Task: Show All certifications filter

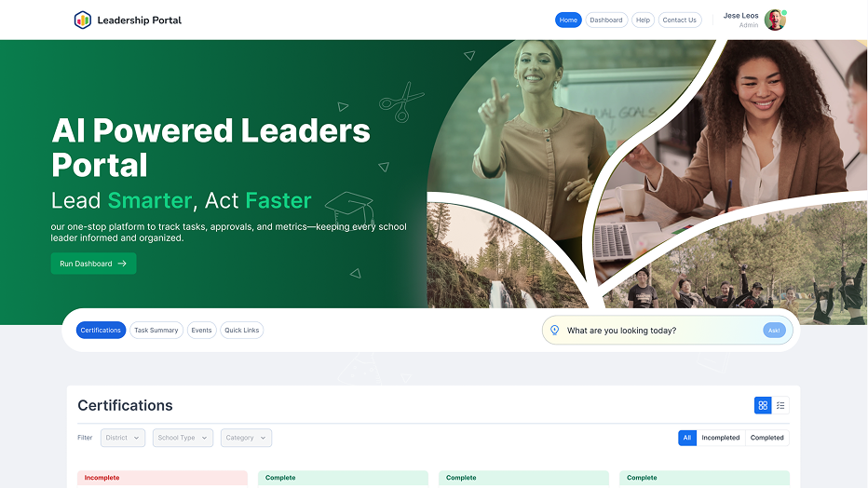Action: click(687, 438)
